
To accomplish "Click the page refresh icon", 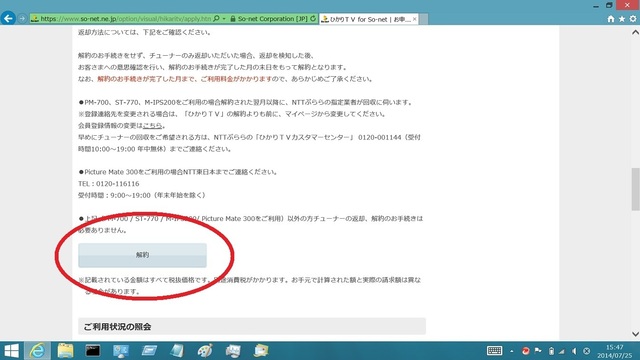I will [x=313, y=19].
